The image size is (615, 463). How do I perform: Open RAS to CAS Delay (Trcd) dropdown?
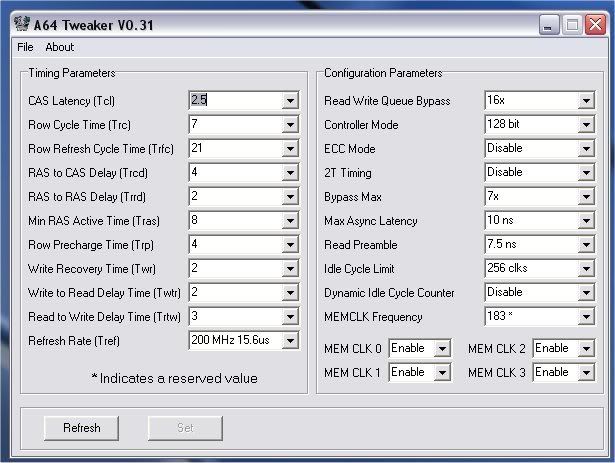tap(290, 173)
